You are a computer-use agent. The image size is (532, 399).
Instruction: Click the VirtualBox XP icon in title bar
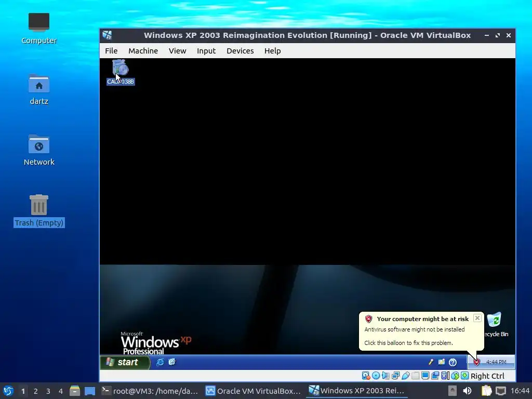coord(107,35)
